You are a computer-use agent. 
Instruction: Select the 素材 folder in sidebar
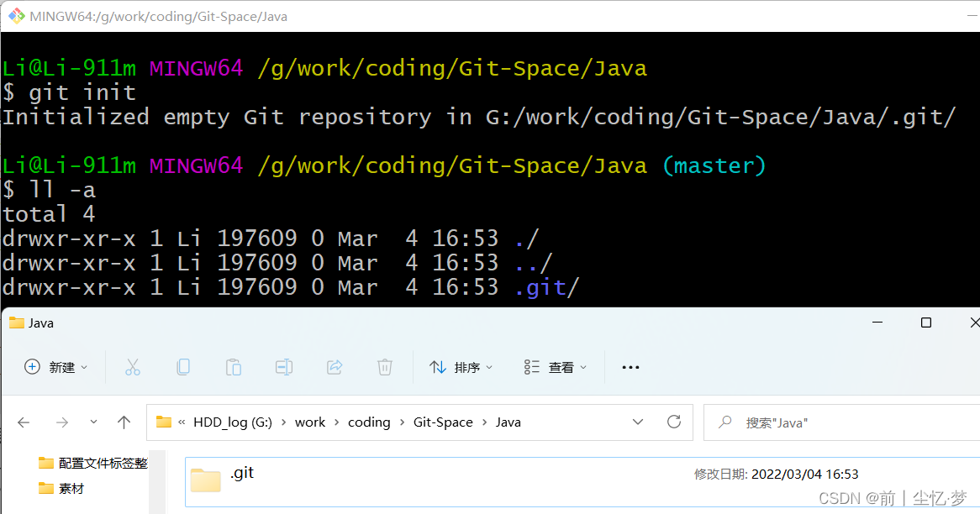tap(61, 489)
